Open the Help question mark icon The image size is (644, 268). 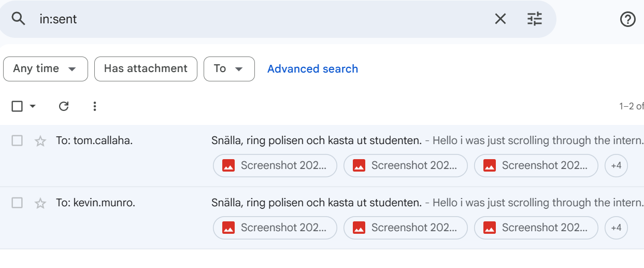click(627, 19)
